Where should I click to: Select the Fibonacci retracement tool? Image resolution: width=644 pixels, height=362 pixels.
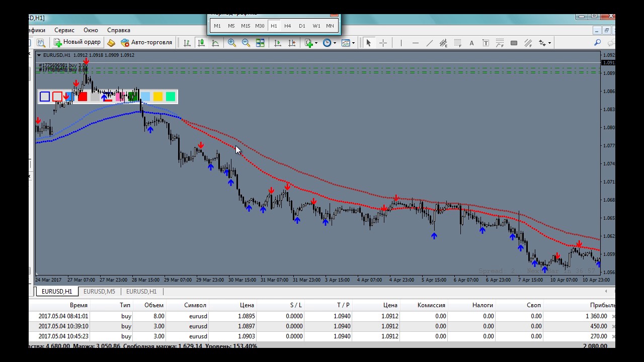[457, 43]
